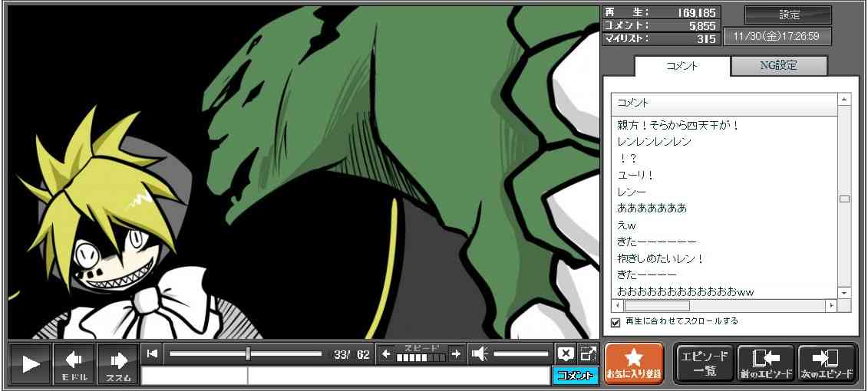
Task: Jump to start with skip-back icon
Action: coord(153,353)
